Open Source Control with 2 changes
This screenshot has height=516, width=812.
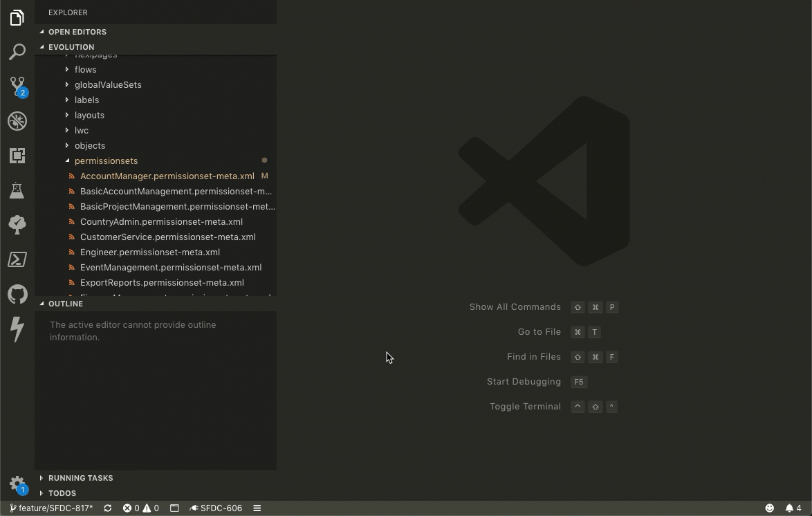17,86
